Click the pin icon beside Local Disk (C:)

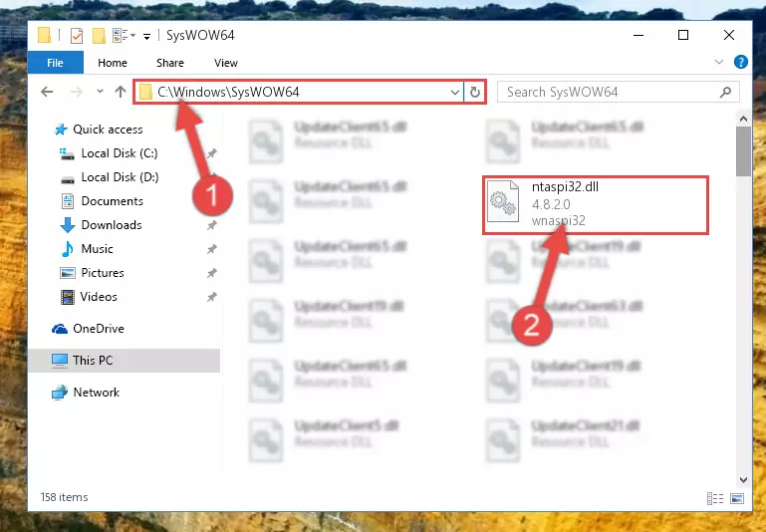click(x=211, y=153)
